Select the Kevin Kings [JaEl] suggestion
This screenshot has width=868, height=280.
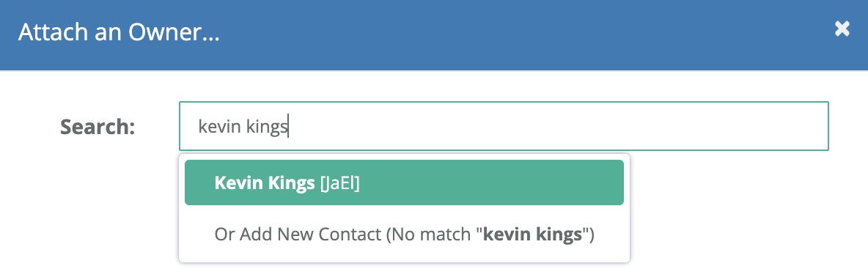404,183
